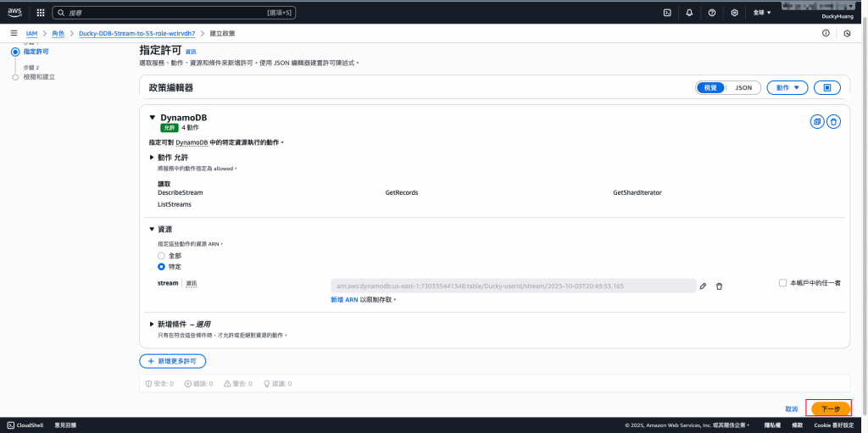The height and width of the screenshot is (433, 868).
Task: Open Cookie 喜好設定 in footer
Action: pyautogui.click(x=834, y=425)
